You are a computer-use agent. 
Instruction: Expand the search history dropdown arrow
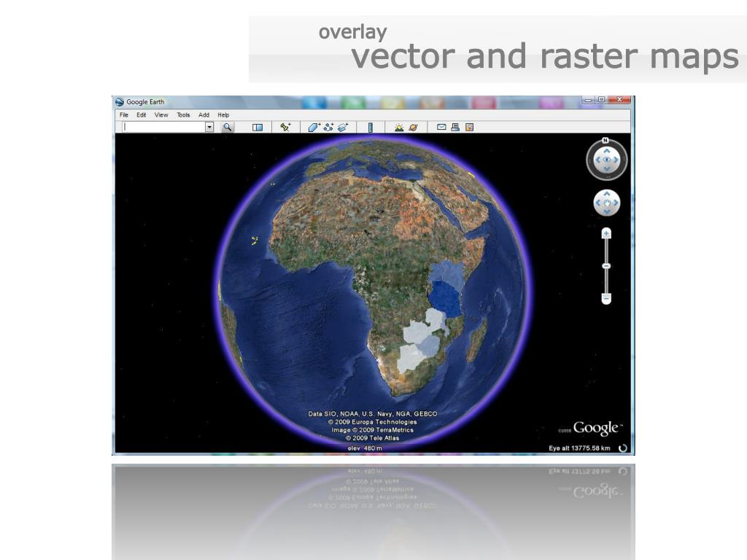pos(209,127)
